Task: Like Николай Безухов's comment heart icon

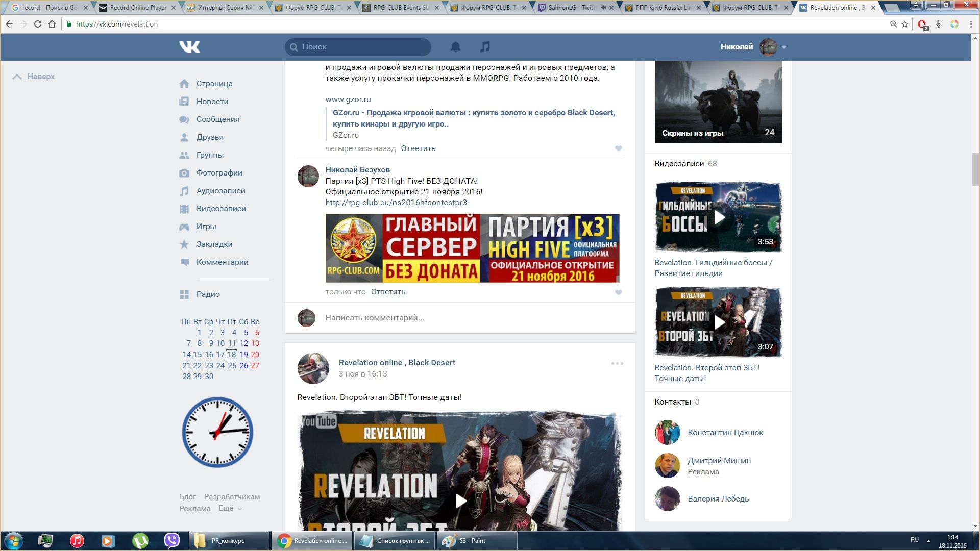Action: point(618,292)
